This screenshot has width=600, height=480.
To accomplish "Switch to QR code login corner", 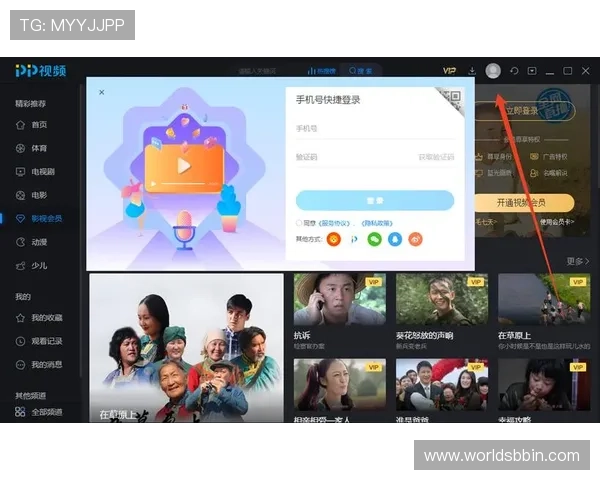I will pos(452,98).
